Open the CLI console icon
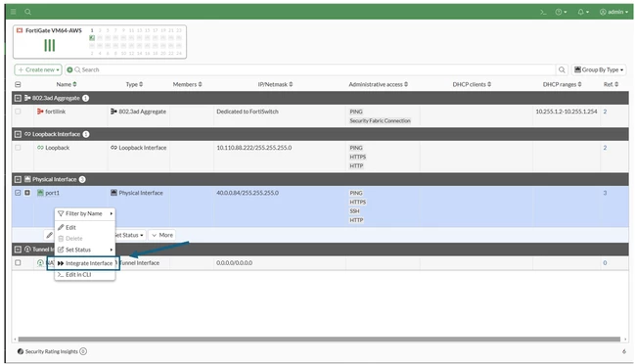The image size is (635, 364). pos(543,12)
